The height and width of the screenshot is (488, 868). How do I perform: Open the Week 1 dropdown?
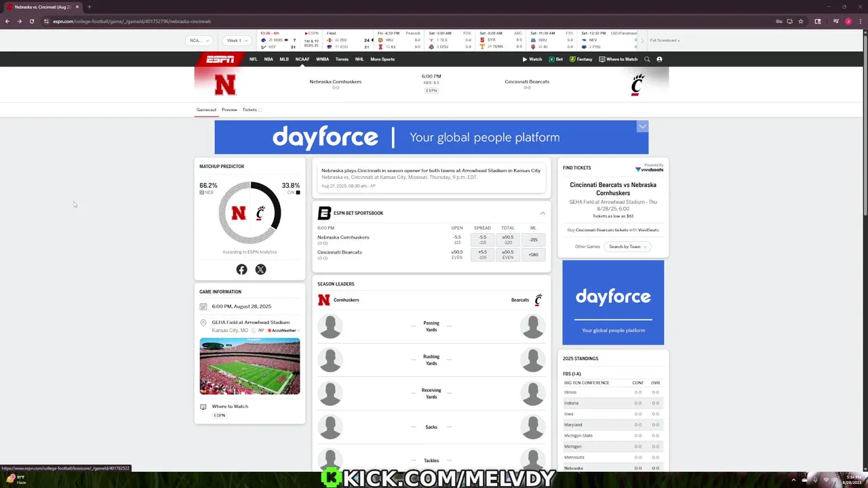[237, 40]
